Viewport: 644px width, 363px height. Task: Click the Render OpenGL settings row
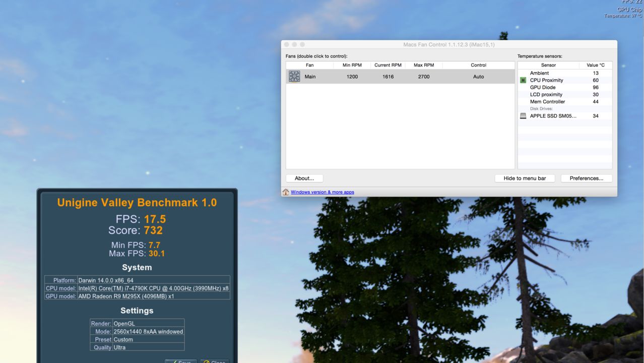click(x=137, y=323)
